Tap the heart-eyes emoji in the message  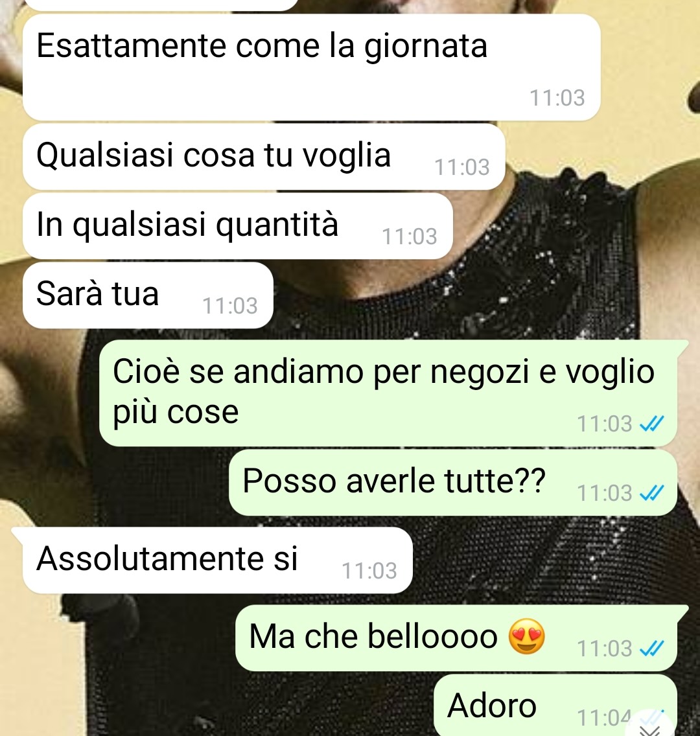[x=527, y=636]
